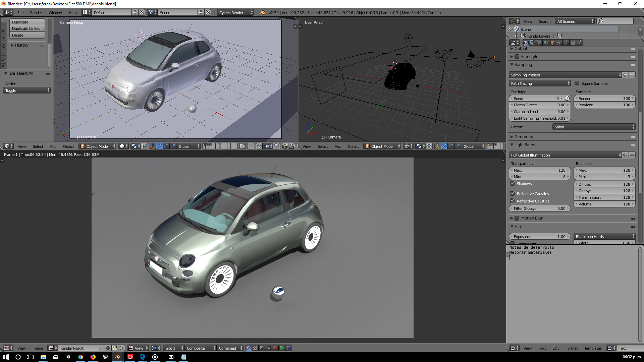644x362 pixels.
Task: Open the Sobol pattern dropdown
Action: pos(594,127)
